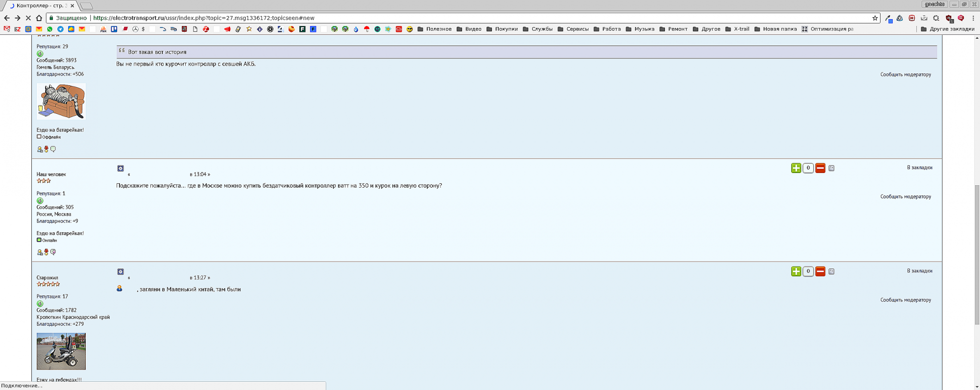Open a new browser tab
Image resolution: width=980 pixels, height=390 pixels.
86,6
